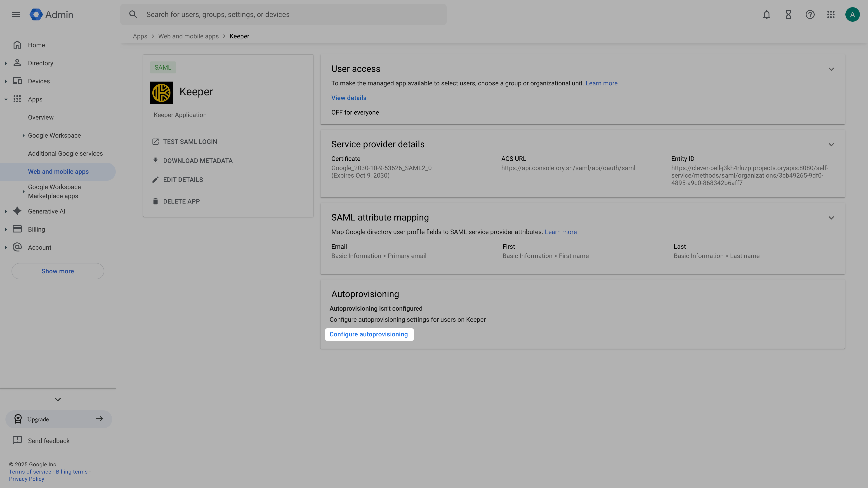Screen dimensions: 868x488
Task: Click the Show more button
Action: [57, 271]
